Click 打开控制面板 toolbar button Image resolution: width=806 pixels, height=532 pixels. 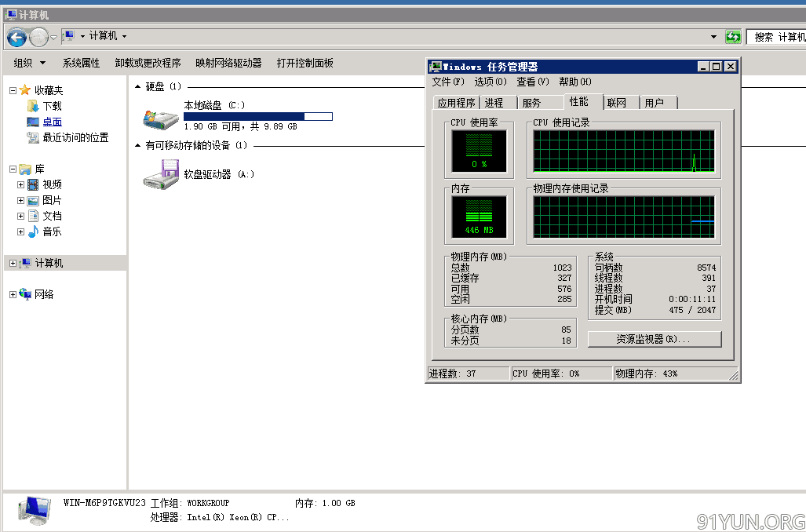point(305,63)
